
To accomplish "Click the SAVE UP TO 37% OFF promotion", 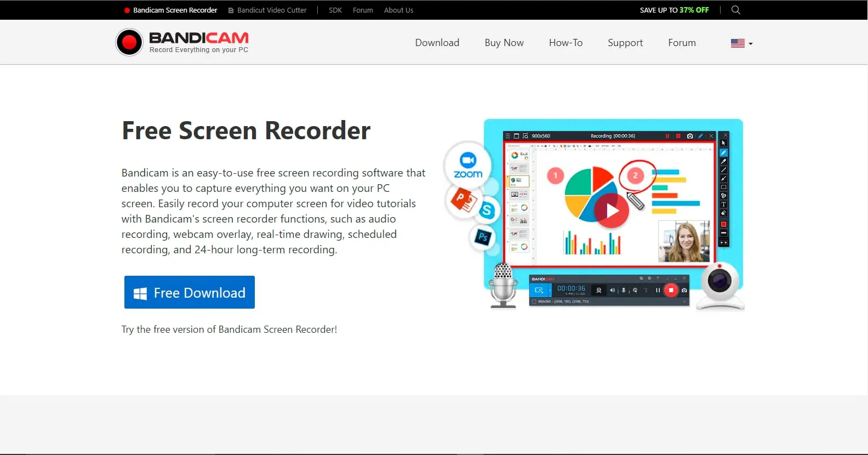I will click(674, 10).
